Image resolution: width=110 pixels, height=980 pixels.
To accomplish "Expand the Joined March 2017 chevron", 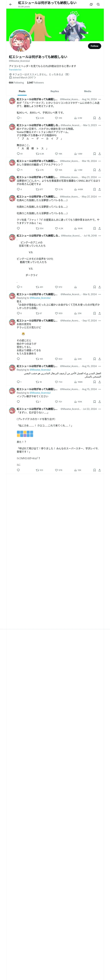I will 35,78.
